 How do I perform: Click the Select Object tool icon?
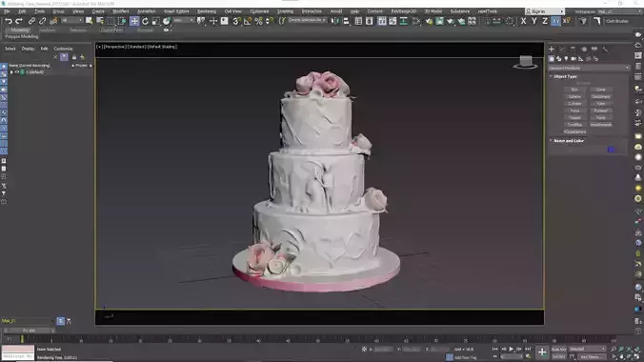click(x=89, y=21)
